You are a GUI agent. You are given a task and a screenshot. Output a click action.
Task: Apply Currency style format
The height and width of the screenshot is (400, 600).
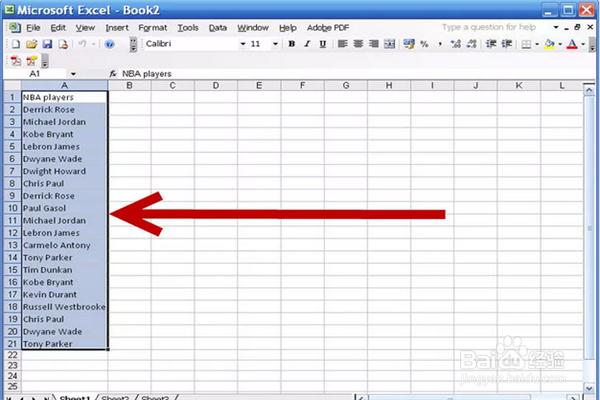tap(409, 44)
